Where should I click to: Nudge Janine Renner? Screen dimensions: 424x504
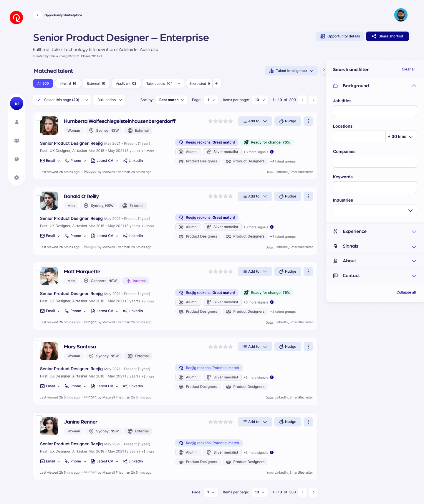288,422
